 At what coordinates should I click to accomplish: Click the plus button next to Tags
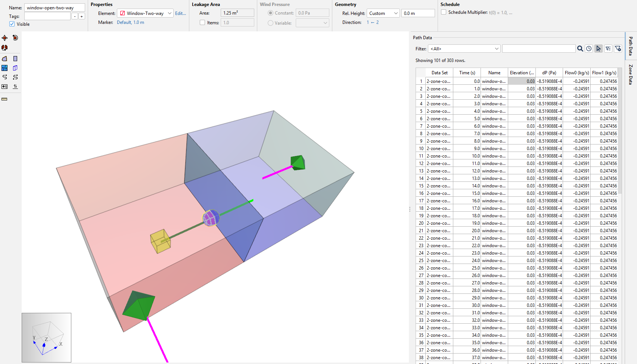[x=81, y=16]
